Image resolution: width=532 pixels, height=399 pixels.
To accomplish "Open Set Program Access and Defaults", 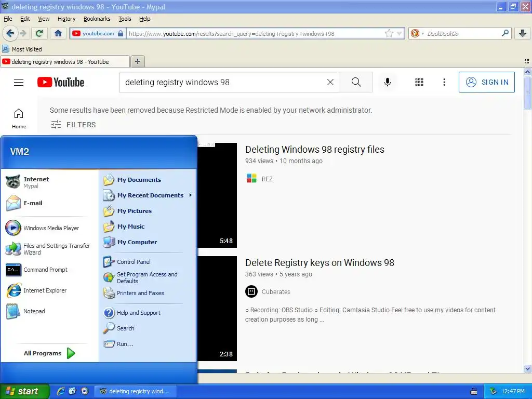I will tap(148, 277).
